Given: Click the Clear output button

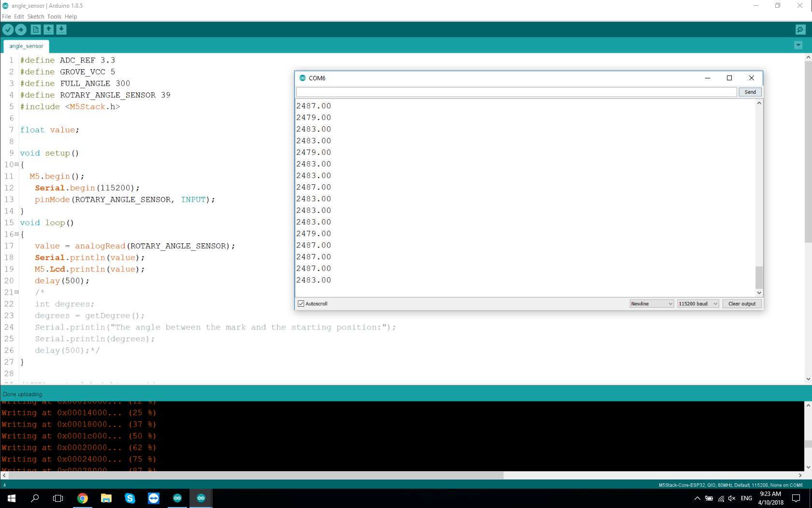Looking at the screenshot, I should click(742, 304).
